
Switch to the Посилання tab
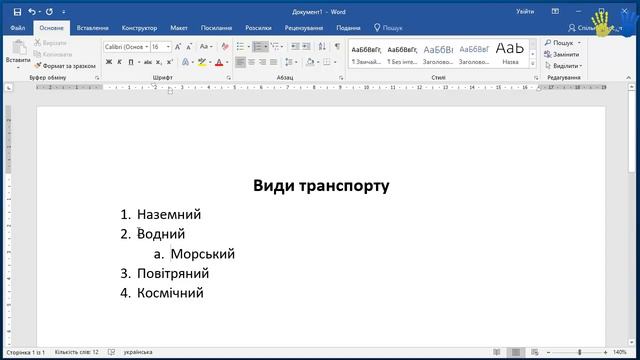coord(216,28)
